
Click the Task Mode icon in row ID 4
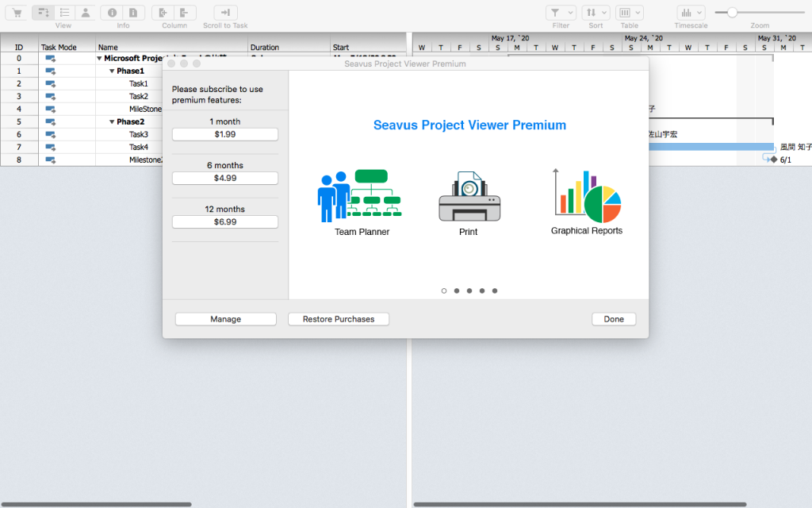pyautogui.click(x=50, y=110)
